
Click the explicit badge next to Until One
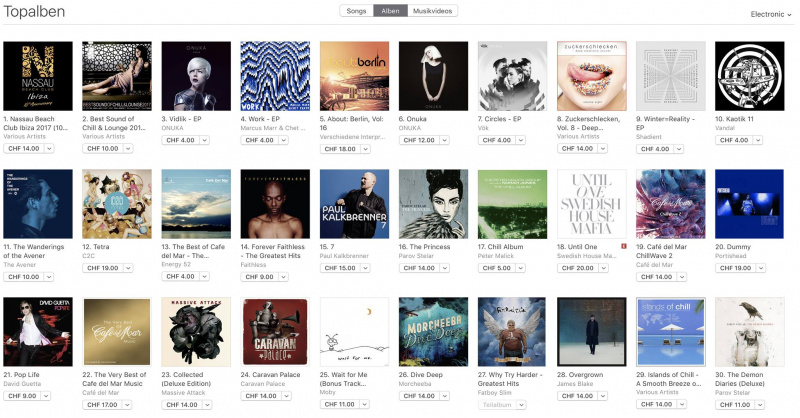coord(623,247)
